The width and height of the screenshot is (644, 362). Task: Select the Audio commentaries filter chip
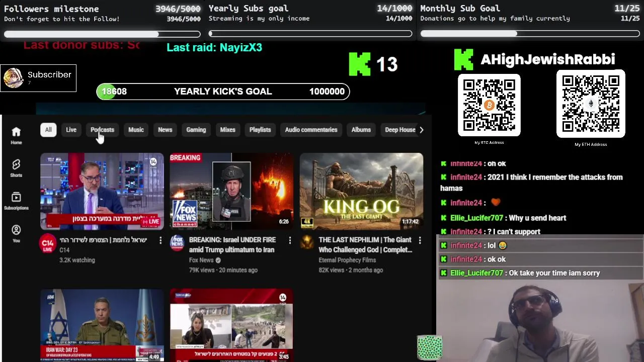click(x=311, y=130)
